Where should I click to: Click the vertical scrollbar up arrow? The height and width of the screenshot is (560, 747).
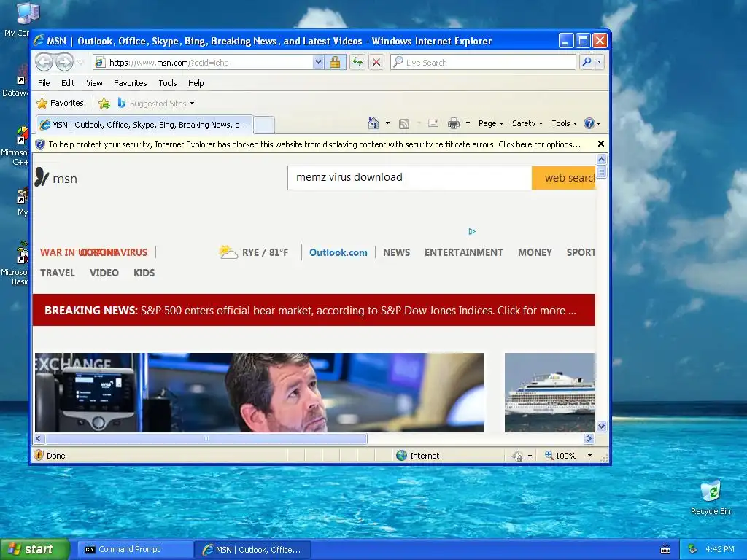(601, 159)
